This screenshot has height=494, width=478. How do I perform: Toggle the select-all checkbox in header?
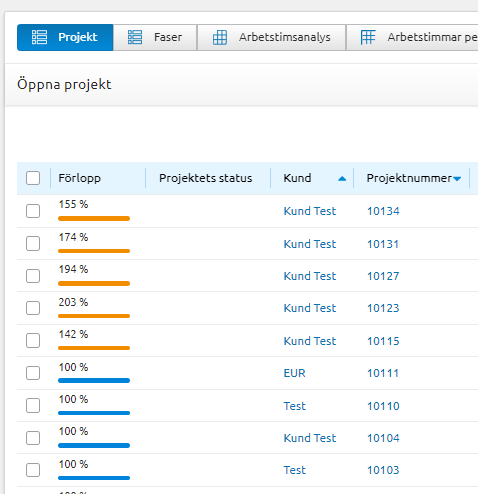coord(33,178)
